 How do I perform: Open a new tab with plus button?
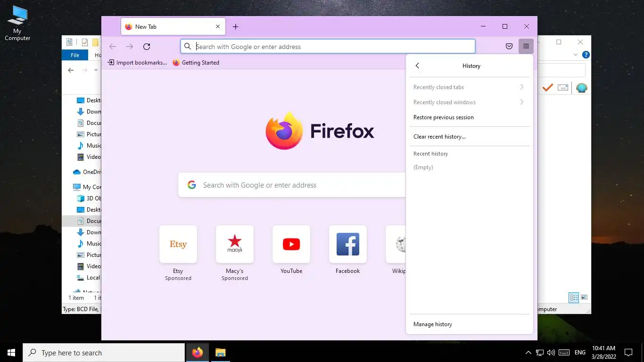(x=235, y=27)
